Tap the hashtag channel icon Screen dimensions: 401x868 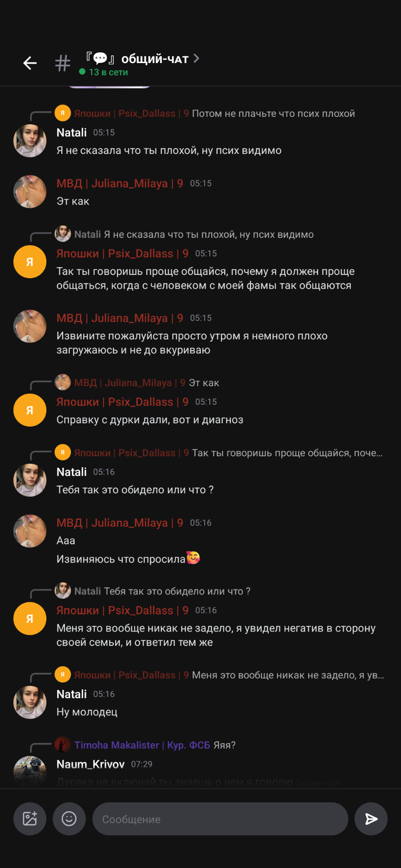click(63, 63)
